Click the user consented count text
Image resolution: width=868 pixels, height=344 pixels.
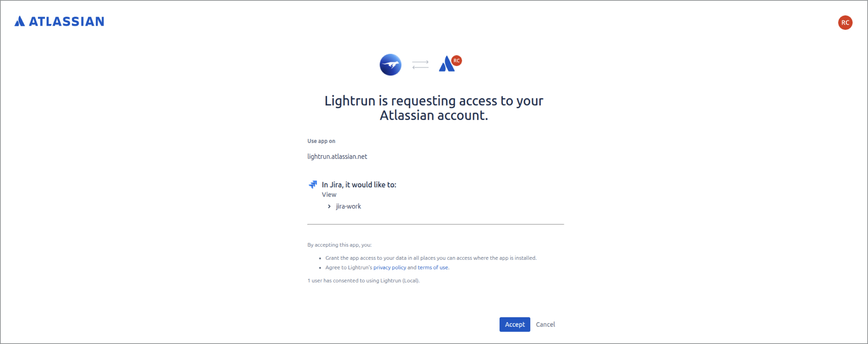coord(363,281)
